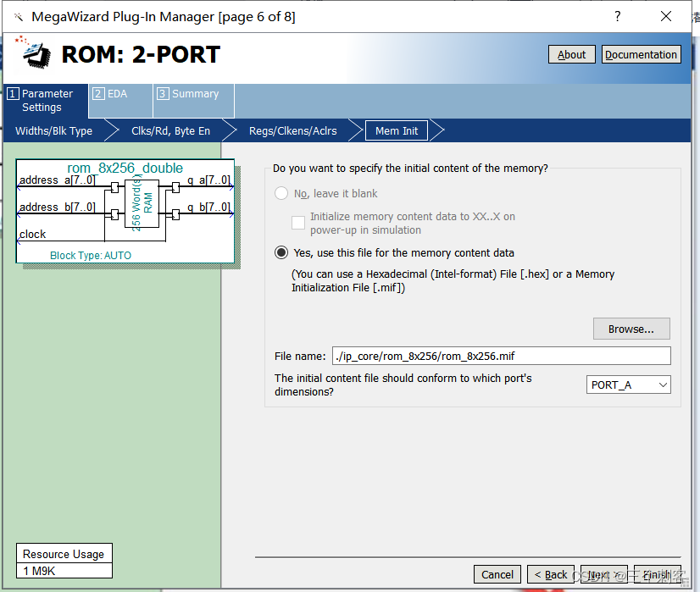
Task: Click the question mark help button
Action: coord(618,16)
